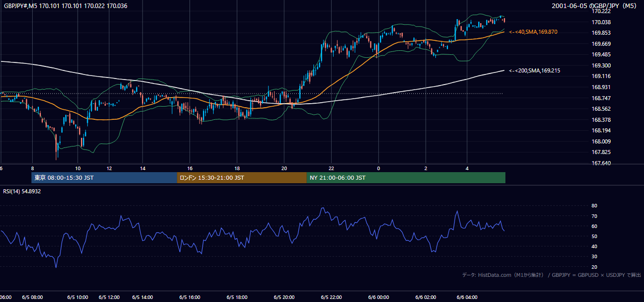Click the RSI scale level 80
Screen dimensions: 644x302
pyautogui.click(x=594, y=206)
